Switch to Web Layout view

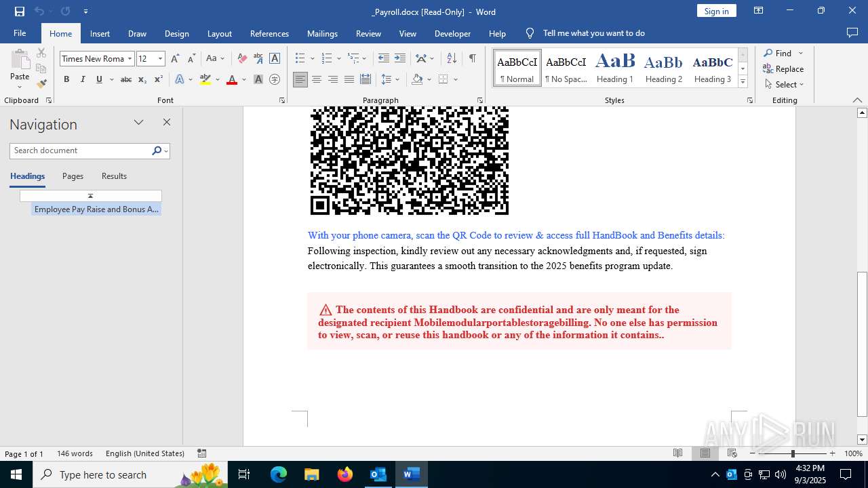pos(732,453)
